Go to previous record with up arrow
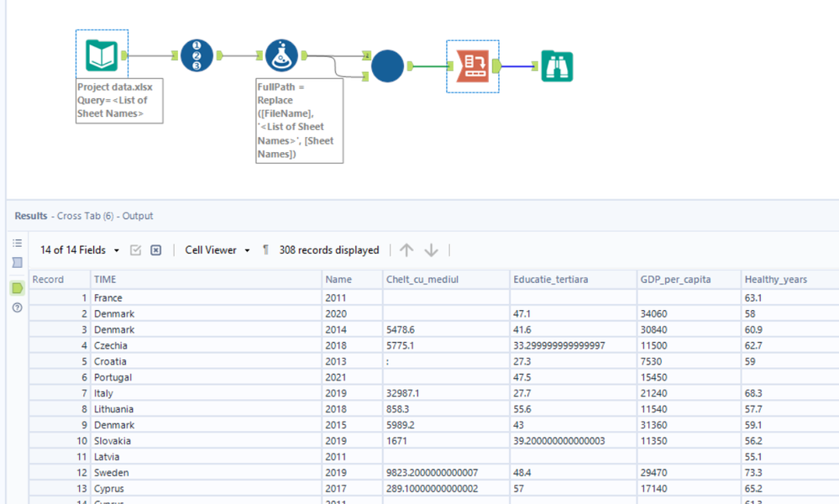 tap(406, 250)
